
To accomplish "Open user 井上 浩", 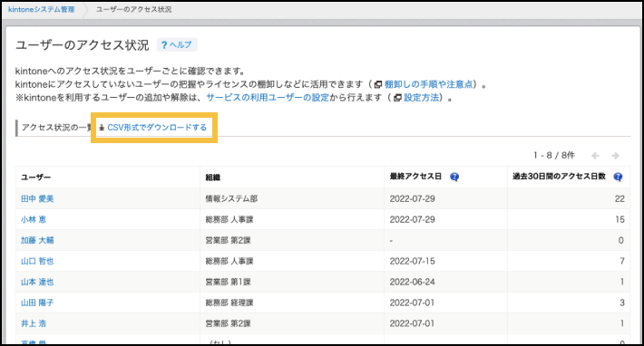I will [x=34, y=323].
